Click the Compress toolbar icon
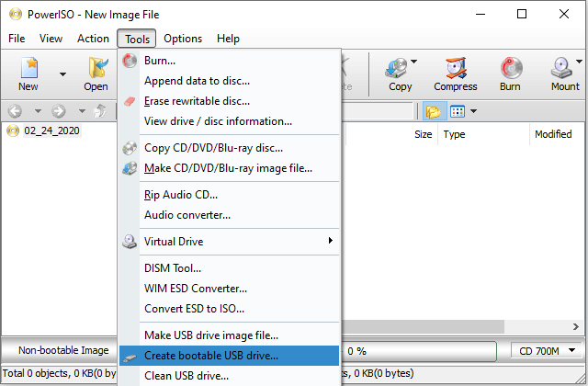The width and height of the screenshot is (588, 386). pos(456,68)
